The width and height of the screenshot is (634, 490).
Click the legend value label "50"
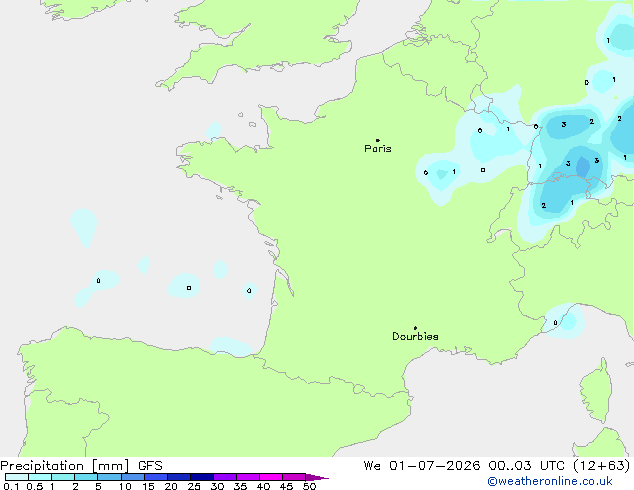point(309,486)
